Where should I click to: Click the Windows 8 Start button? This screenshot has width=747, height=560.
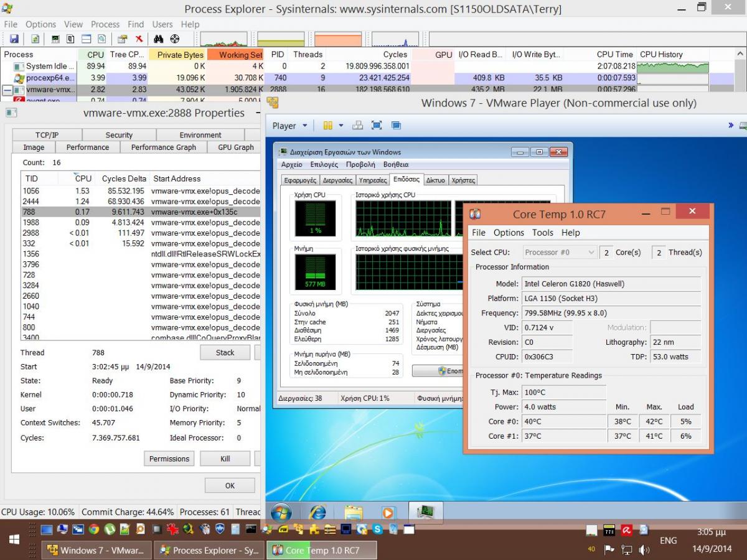[x=14, y=539]
